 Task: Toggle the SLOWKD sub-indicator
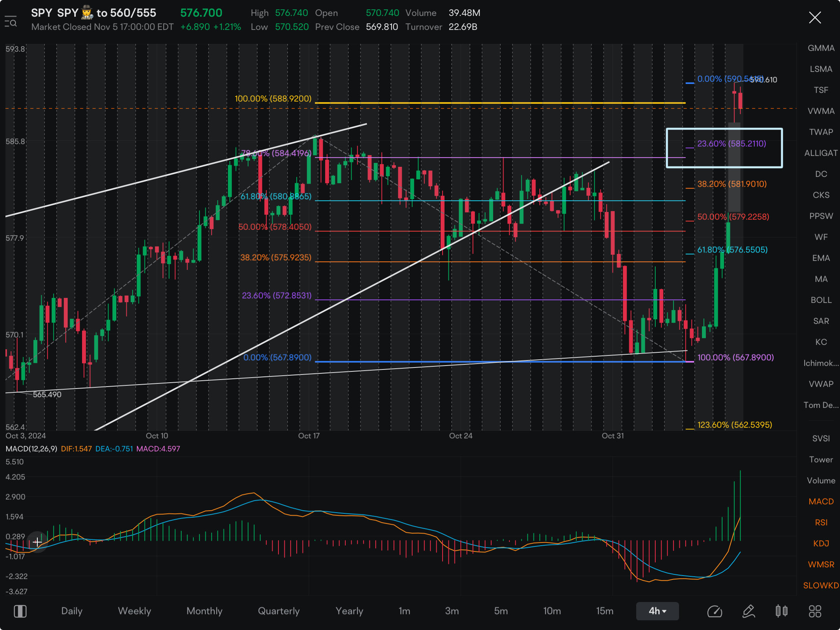(821, 586)
